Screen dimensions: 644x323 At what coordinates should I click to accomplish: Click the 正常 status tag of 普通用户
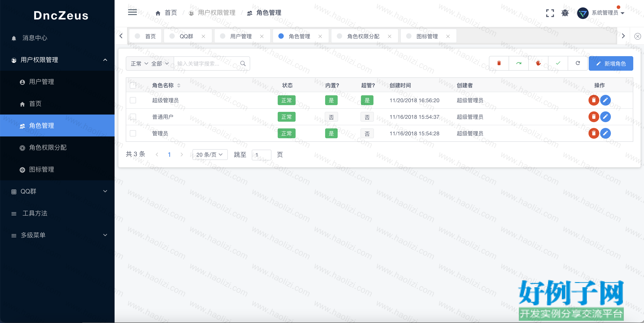point(286,117)
